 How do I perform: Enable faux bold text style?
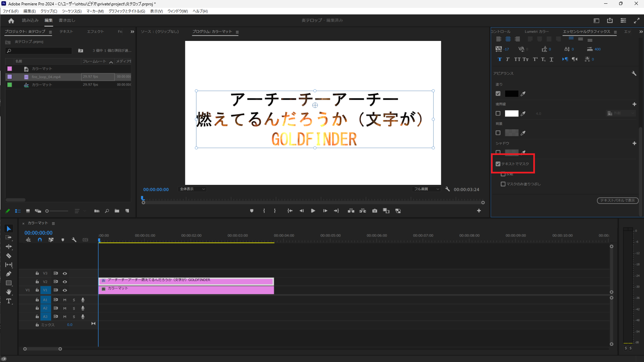click(499, 59)
